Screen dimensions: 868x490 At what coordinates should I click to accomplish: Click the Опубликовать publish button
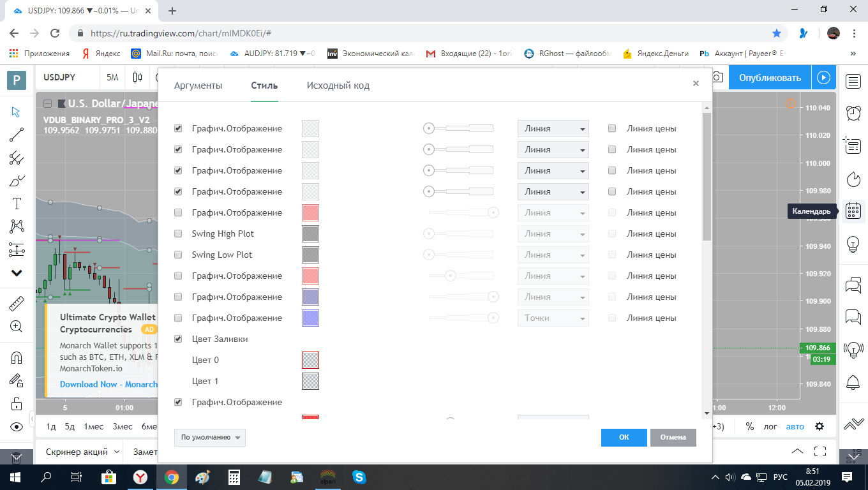[770, 77]
